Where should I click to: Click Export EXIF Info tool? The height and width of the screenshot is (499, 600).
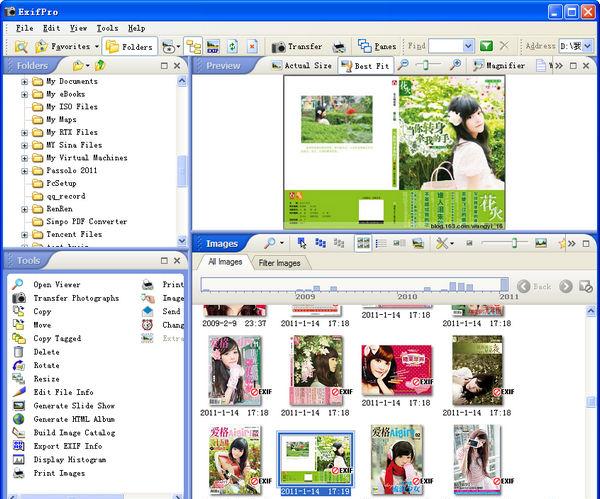pos(67,446)
